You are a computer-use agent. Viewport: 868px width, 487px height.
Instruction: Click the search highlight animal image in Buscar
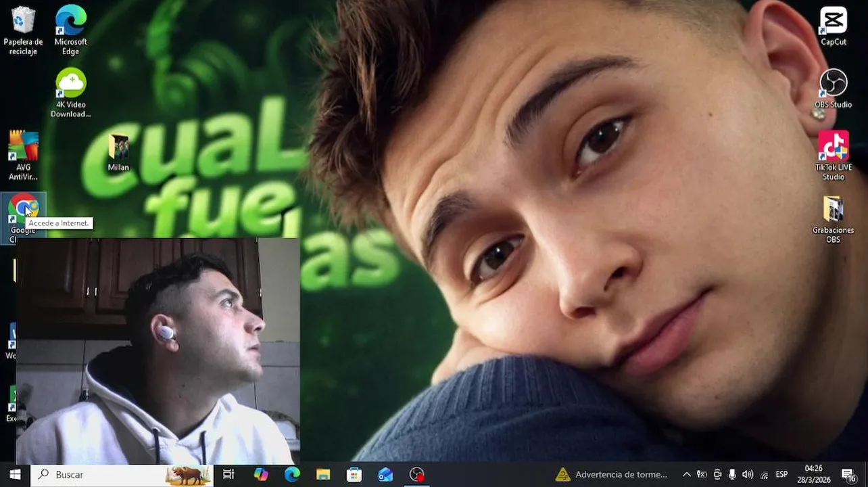pos(187,476)
